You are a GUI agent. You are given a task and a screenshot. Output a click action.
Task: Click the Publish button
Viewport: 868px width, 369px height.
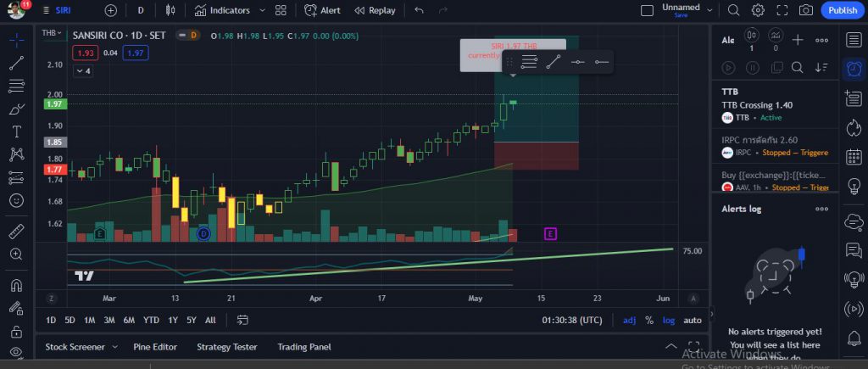(843, 10)
